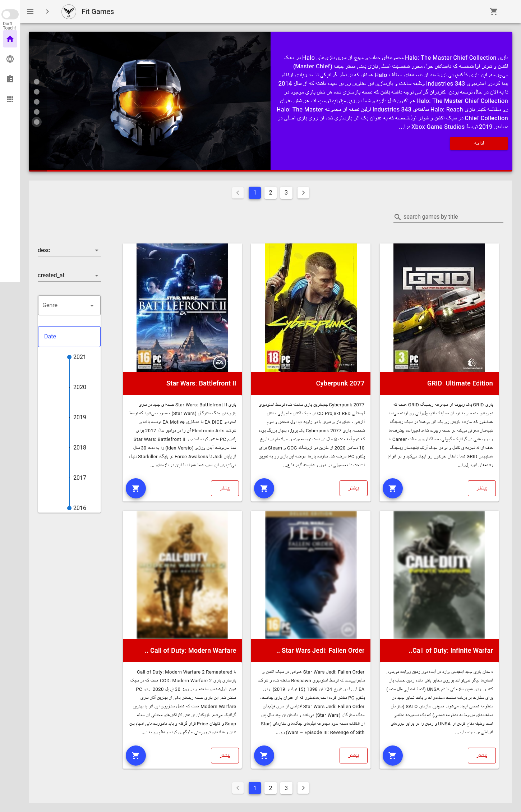
Task: Open the apps grid icon in the sidebar
Action: 10,99
